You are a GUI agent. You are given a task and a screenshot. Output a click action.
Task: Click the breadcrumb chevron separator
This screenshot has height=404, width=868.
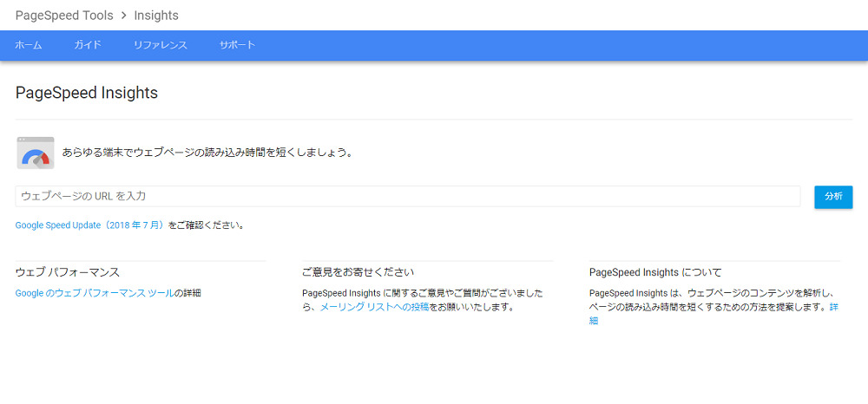(x=124, y=16)
